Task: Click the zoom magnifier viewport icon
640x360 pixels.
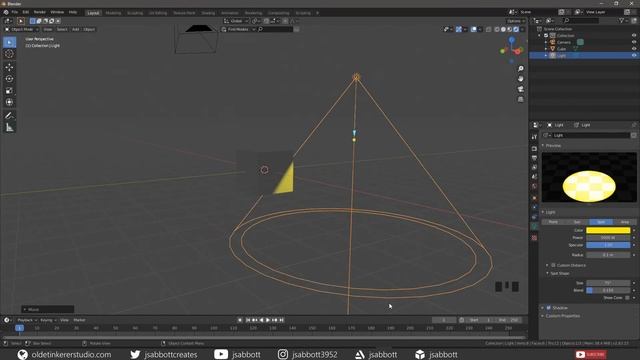Action: [520, 69]
